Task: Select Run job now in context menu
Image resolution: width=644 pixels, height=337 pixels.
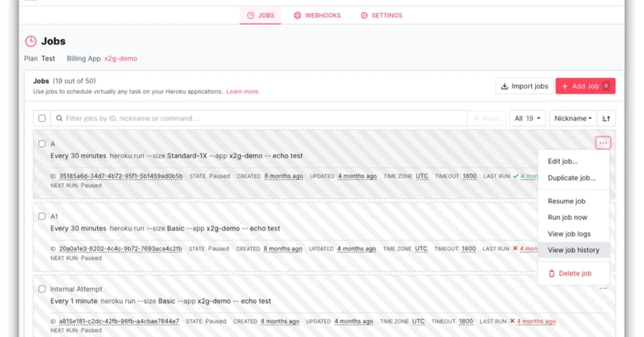Action: tap(567, 217)
